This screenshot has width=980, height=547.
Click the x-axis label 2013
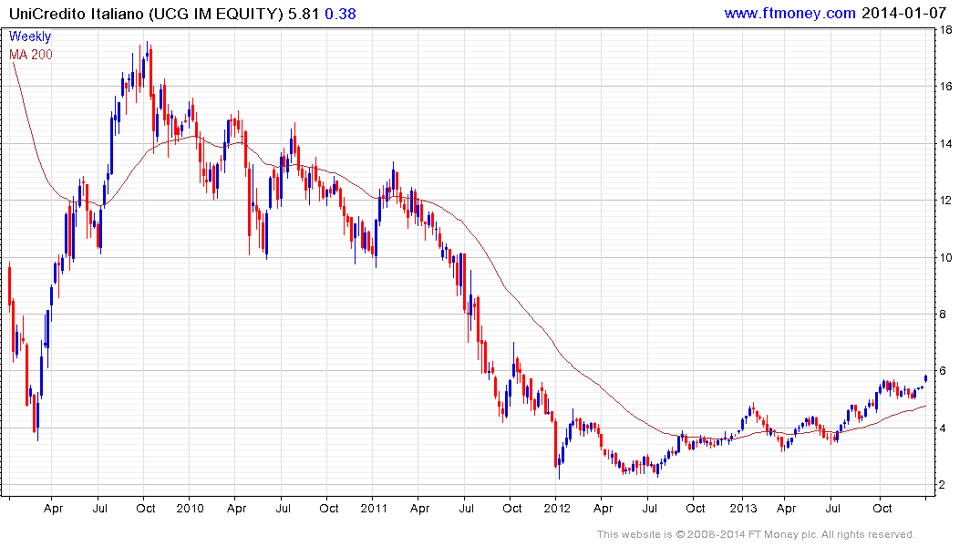click(x=743, y=508)
